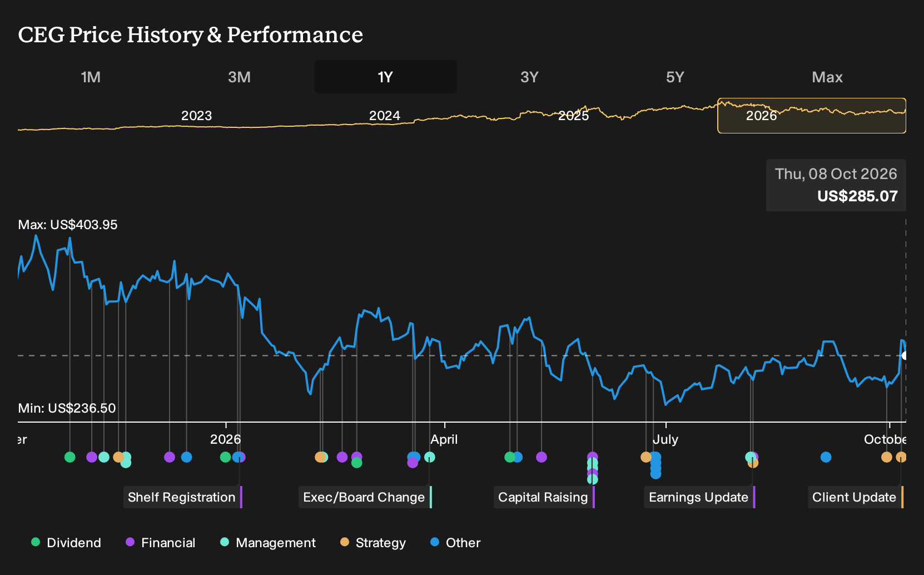Open the Shelf Registration event label
Viewport: 924px width, 575px height.
pyautogui.click(x=182, y=497)
